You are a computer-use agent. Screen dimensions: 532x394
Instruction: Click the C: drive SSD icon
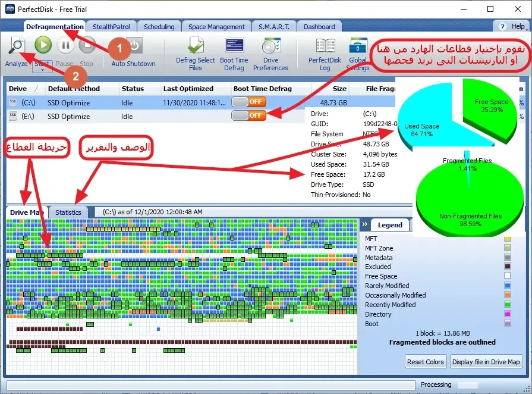[13, 102]
